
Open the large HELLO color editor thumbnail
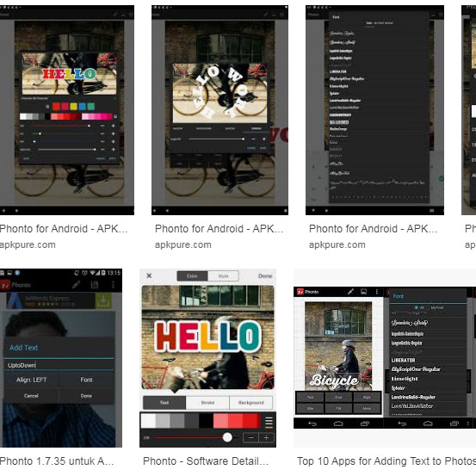(207, 357)
